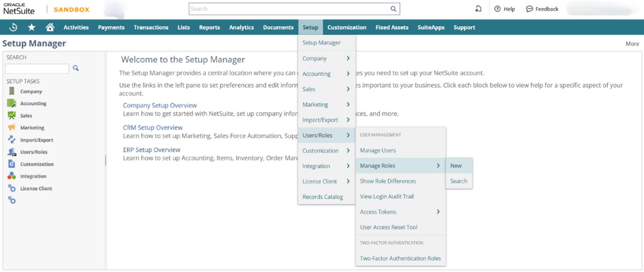Image resolution: width=644 pixels, height=272 pixels.
Task: Click the Feedback speech bubble icon
Action: click(x=529, y=9)
